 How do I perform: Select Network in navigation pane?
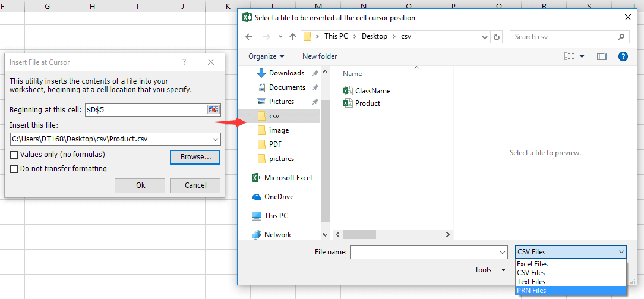click(272, 235)
